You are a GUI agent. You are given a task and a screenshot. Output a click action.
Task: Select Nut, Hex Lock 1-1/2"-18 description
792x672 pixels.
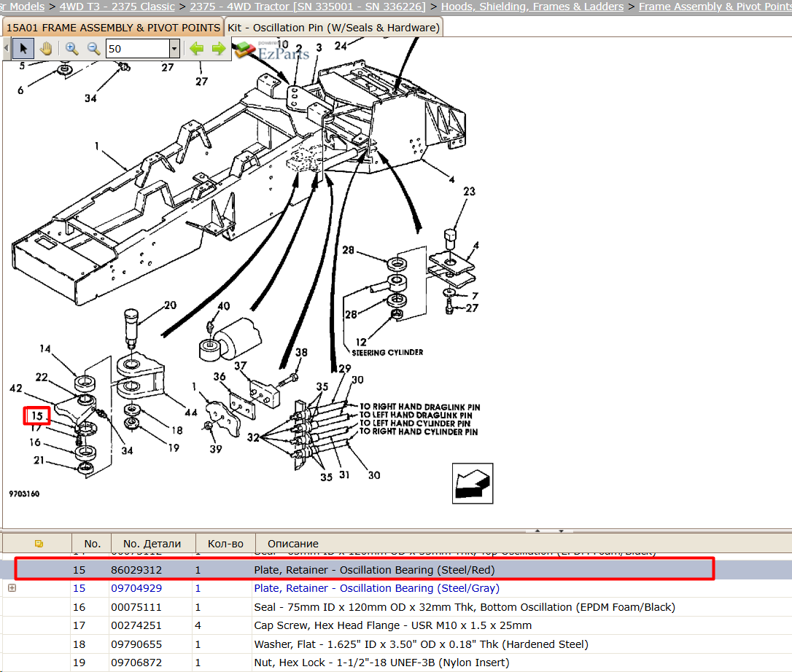[x=381, y=663]
